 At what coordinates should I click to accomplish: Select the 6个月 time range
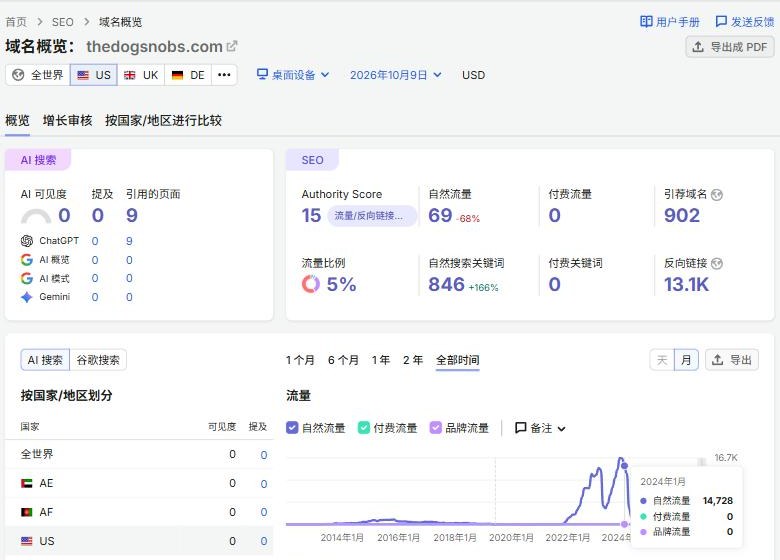343,360
